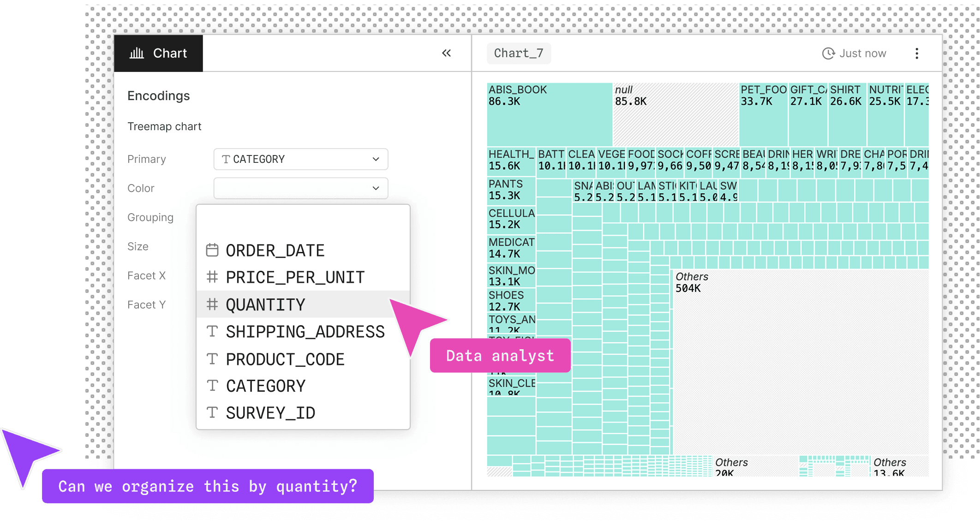
Task: Open the three-dot more options menu
Action: click(916, 54)
